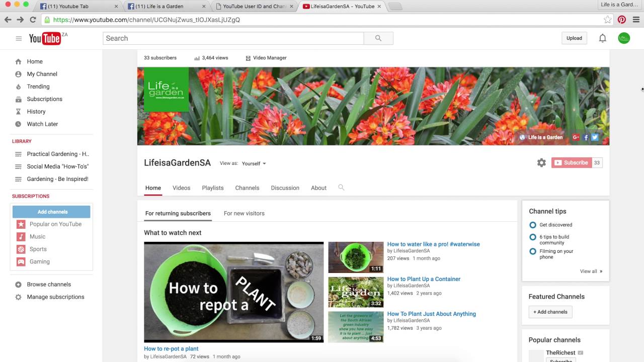644x362 pixels.
Task: Switch to YouTube User ID browser tab
Action: pyautogui.click(x=254, y=6)
